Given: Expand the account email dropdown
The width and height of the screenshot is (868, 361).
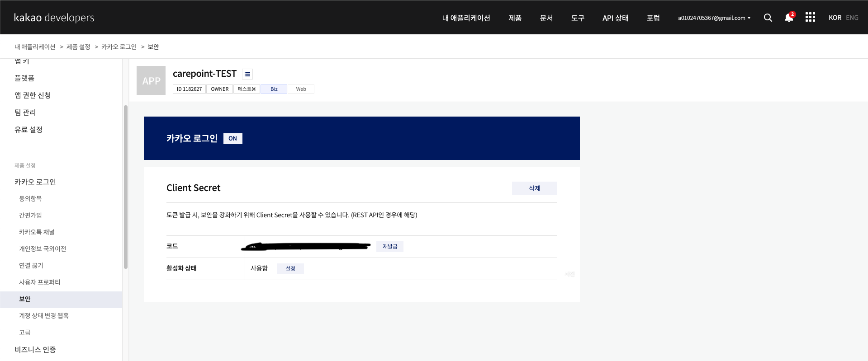Looking at the screenshot, I should click(x=714, y=18).
